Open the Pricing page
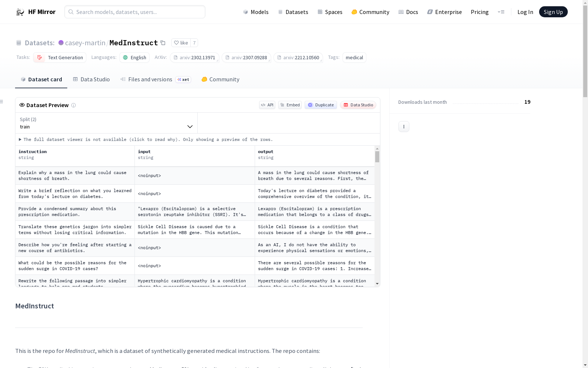588x368 pixels. tap(480, 12)
